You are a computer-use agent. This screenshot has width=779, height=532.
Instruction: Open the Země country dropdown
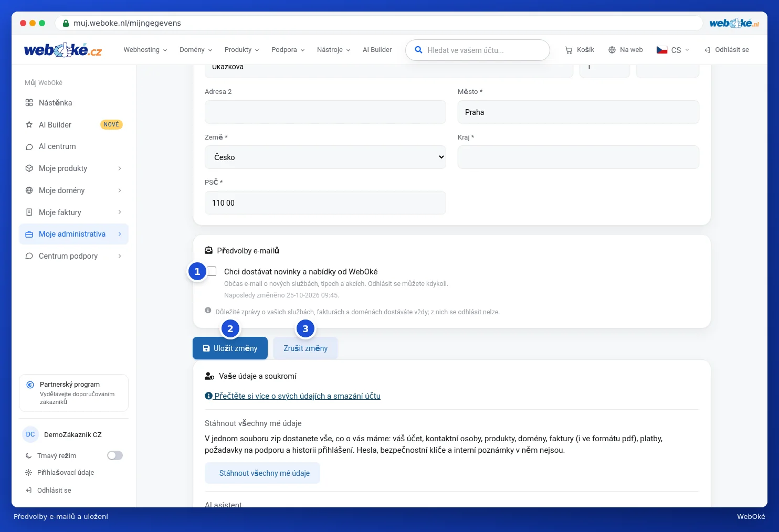click(325, 157)
